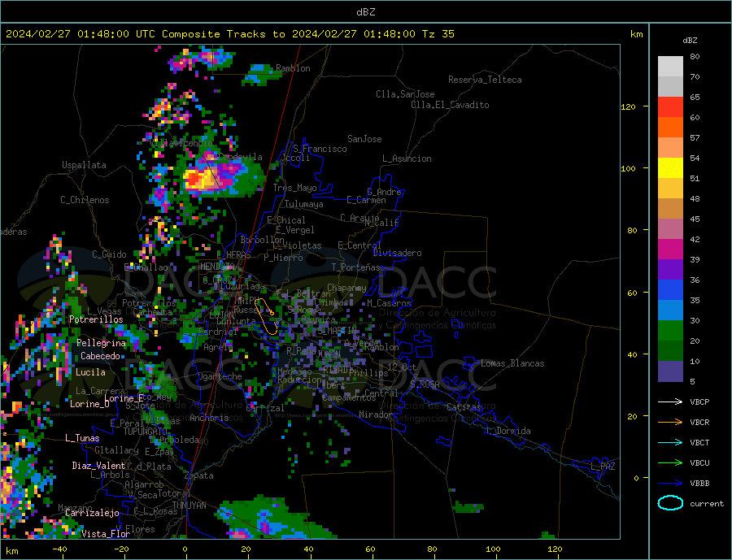Click the Mirador label
This screenshot has width=732, height=560.
pos(376,415)
